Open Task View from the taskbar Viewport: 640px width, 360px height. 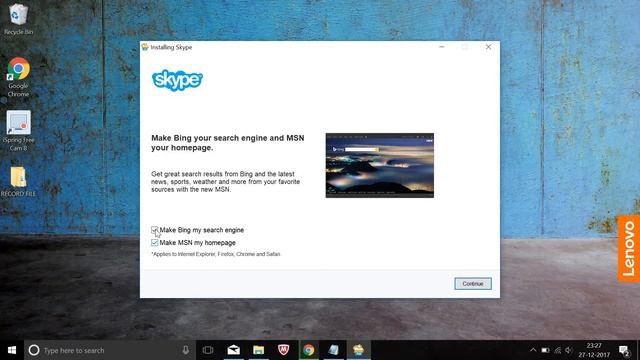[208, 350]
